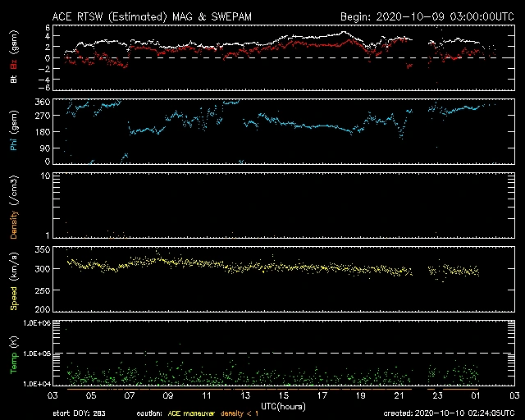525x420 pixels.
Task: Click the Speed (km/s) axis label
Action: click(15, 277)
